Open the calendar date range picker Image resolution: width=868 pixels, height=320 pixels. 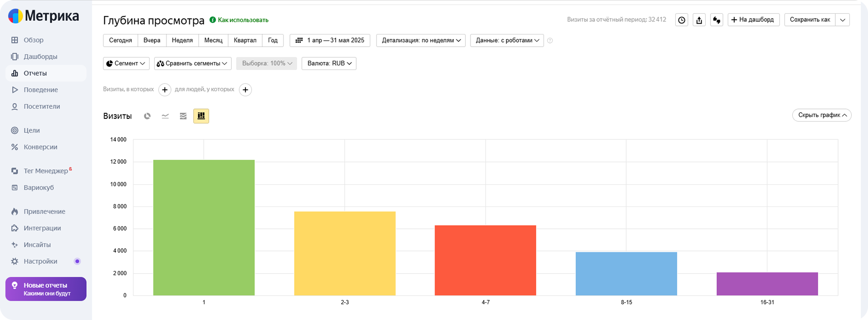tap(330, 40)
